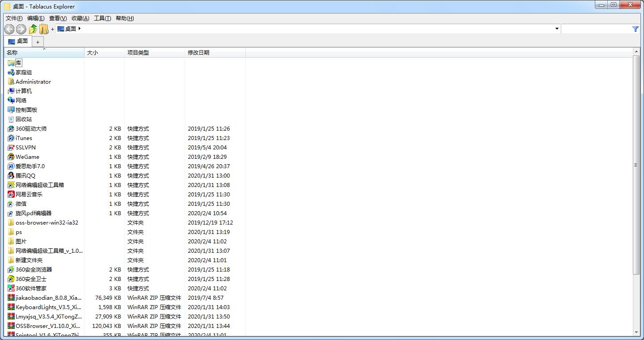Click the 120,043 KB size cell
Image resolution: width=644 pixels, height=340 pixels.
point(106,326)
